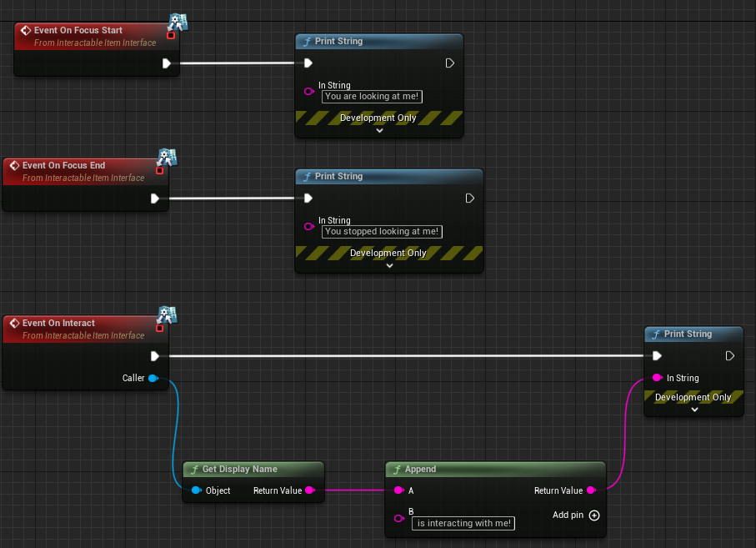The image size is (756, 548).
Task: Click the 'is interacting with me!' input field
Action: click(463, 523)
